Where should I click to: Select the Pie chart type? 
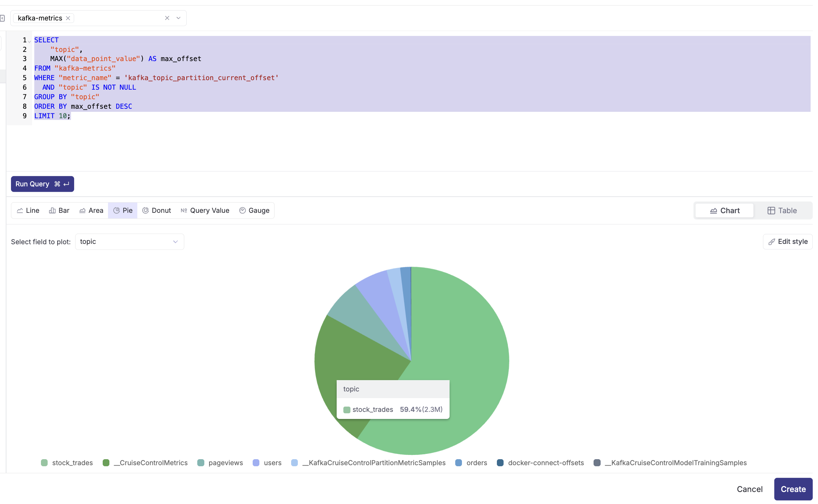coord(123,210)
